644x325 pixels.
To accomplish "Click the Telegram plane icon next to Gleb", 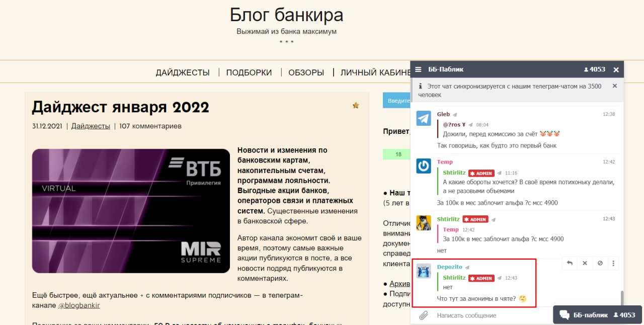I will [455, 115].
